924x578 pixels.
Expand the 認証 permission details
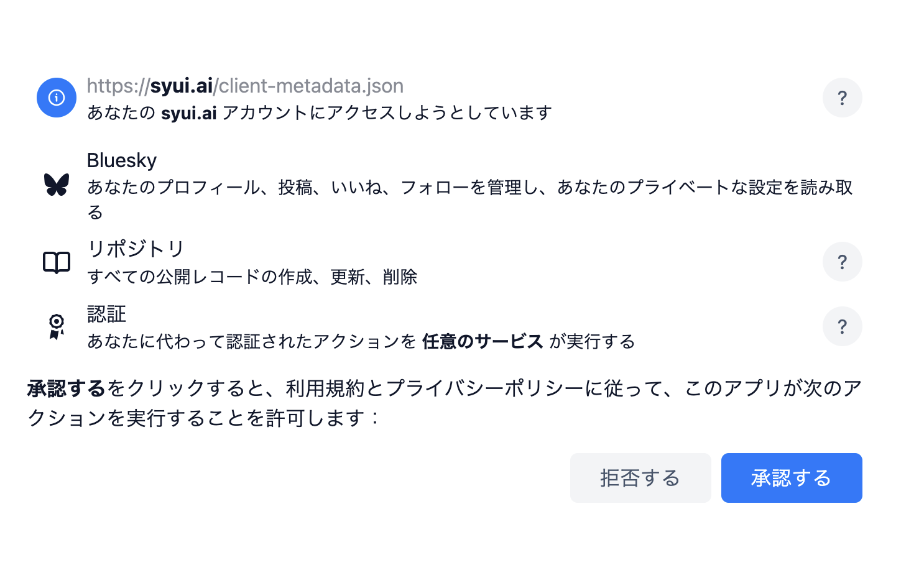click(x=843, y=326)
